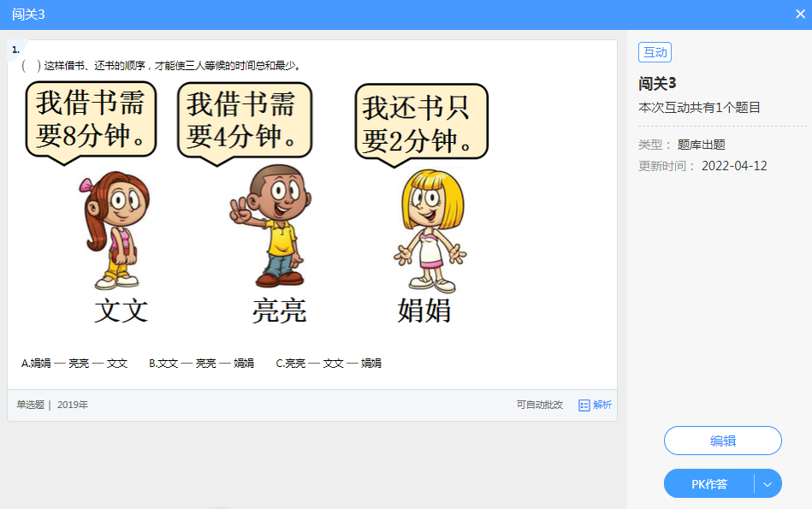Click the 单选题 question type label
Screen dimensions: 812x509
(30, 405)
